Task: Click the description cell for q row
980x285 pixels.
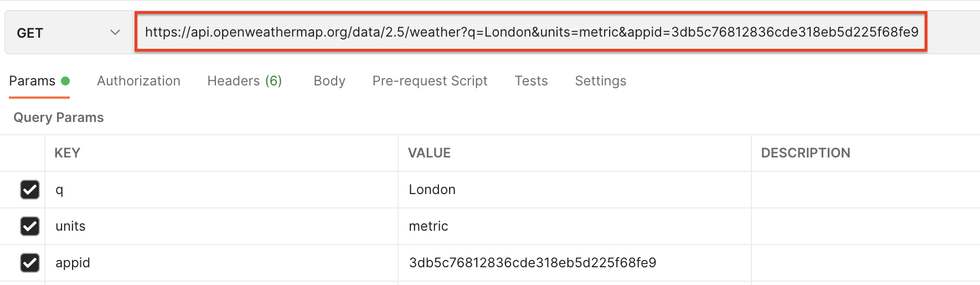Action: pyautogui.click(x=865, y=190)
